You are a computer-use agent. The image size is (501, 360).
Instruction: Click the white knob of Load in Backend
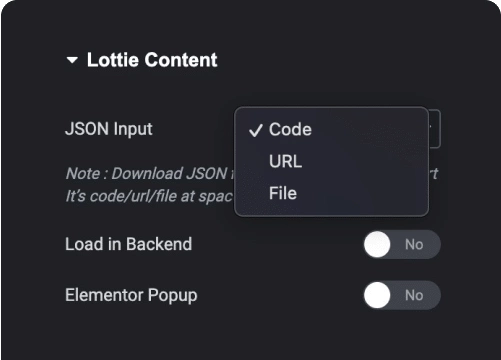(377, 244)
